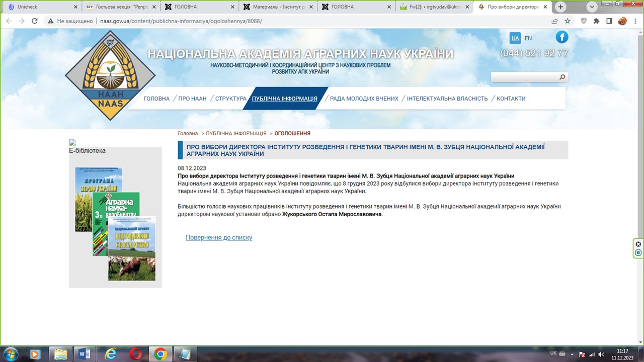This screenshot has height=362, width=644.
Task: Click ПУБЛІЧНА ІНФОРМАЦІЯ breadcrumb link
Action: click(x=236, y=134)
